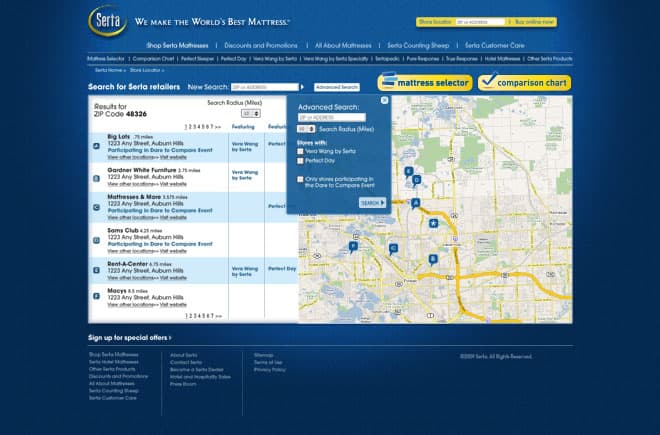The width and height of the screenshot is (660, 435).
Task: Click View other locations for Gardner White Furniture
Action: 132,184
